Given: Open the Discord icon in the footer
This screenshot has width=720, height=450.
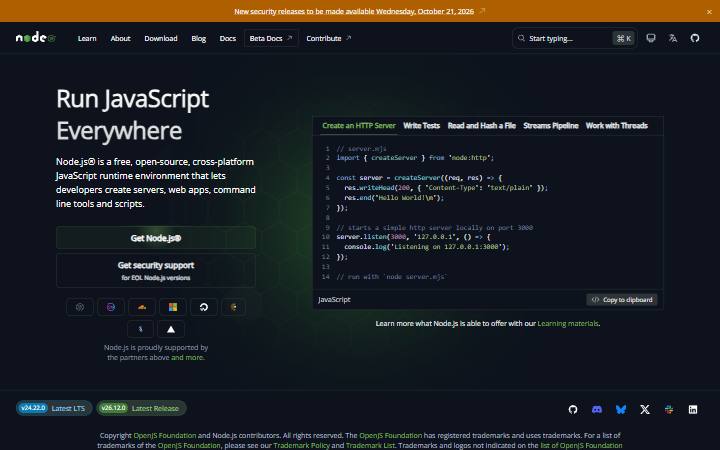Looking at the screenshot, I should (x=597, y=409).
